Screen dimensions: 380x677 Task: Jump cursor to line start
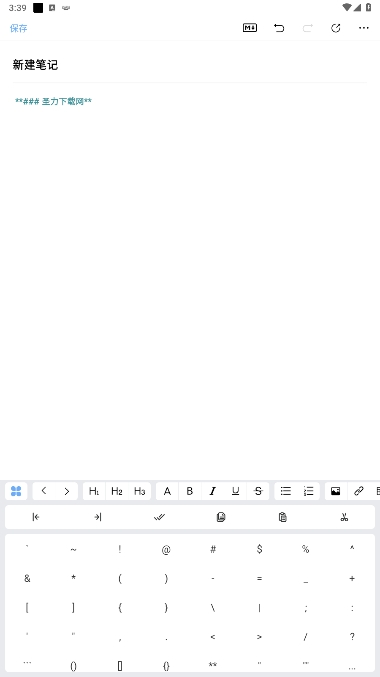coord(36,517)
